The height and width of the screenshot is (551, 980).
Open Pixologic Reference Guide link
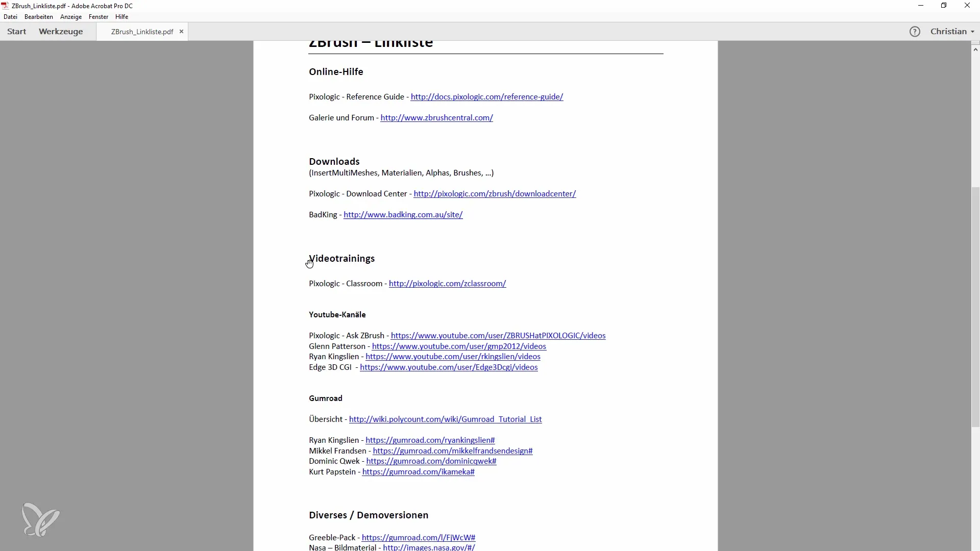point(486,96)
